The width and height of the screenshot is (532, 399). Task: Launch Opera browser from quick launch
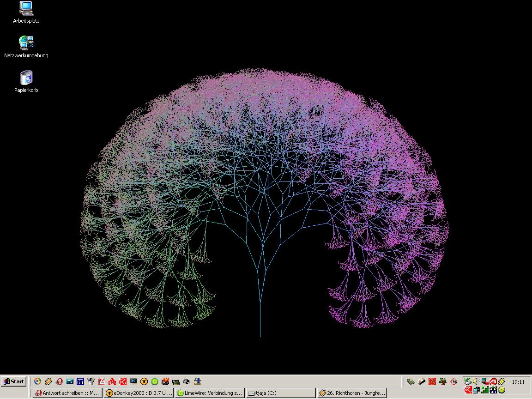pyautogui.click(x=59, y=381)
